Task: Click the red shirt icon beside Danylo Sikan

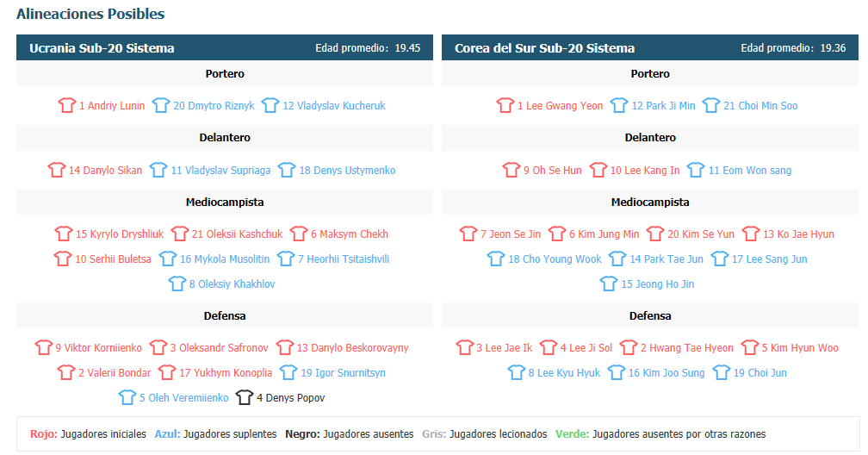Action: (57, 170)
